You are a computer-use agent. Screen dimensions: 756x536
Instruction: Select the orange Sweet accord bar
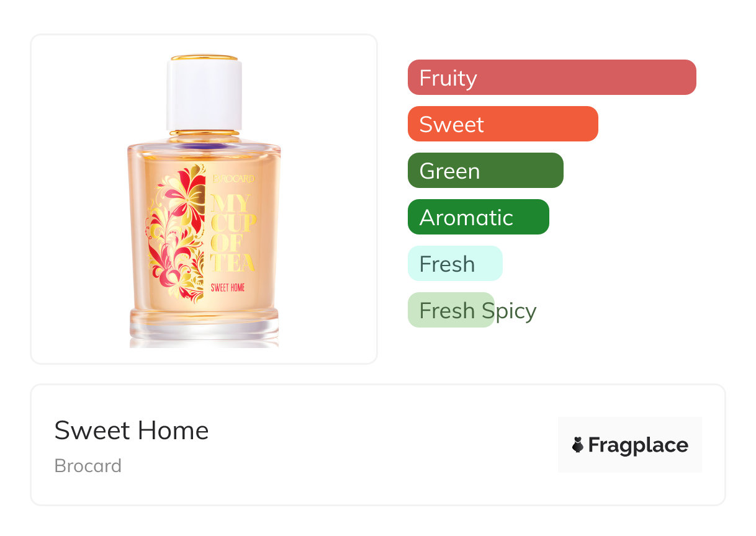coord(502,124)
